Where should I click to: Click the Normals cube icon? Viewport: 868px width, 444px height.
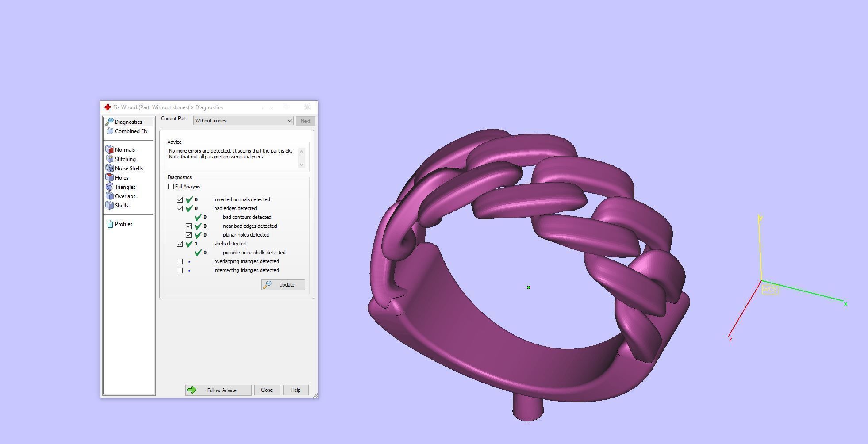click(x=109, y=150)
